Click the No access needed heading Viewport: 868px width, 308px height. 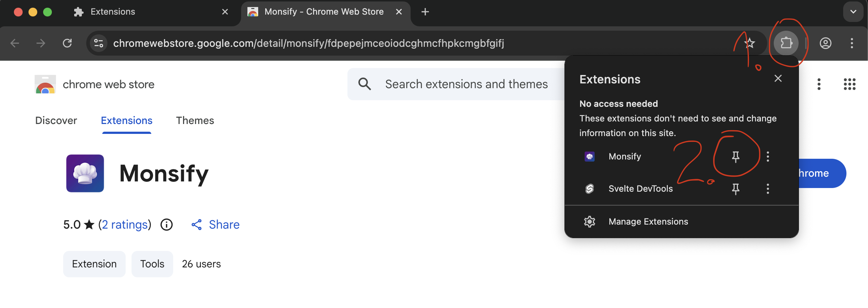point(618,104)
